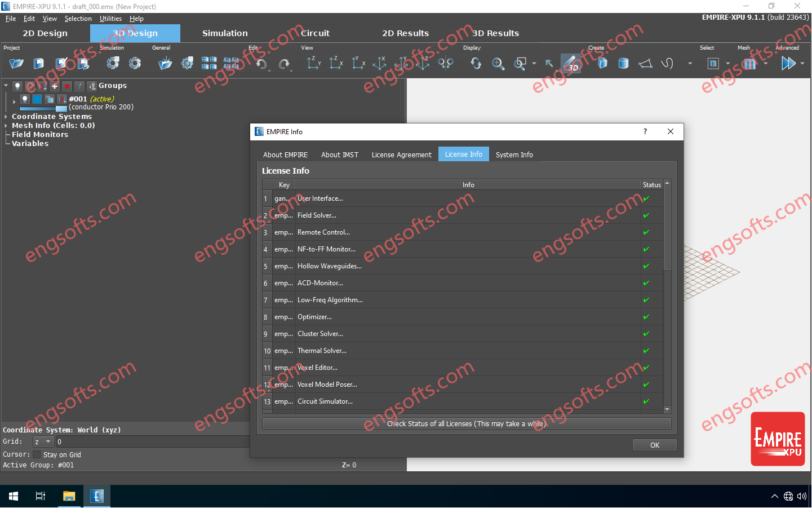
Task: Click the Redo arrow
Action: (x=284, y=64)
